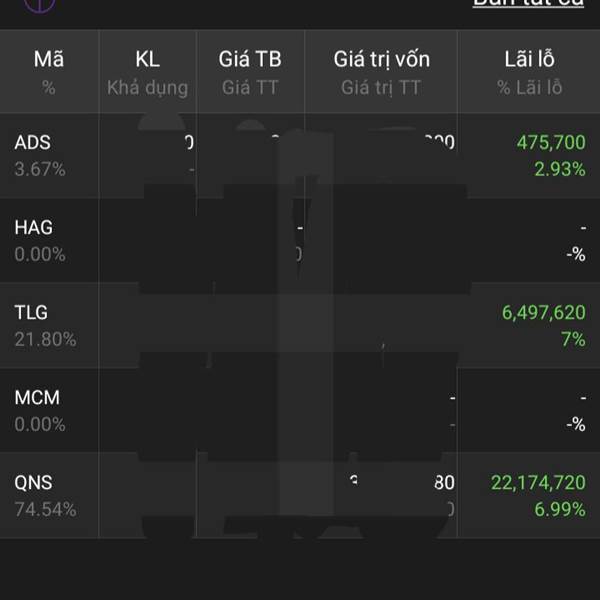The image size is (600, 600).
Task: Tap the HAG '-%' profit placeholder
Action: (x=576, y=254)
